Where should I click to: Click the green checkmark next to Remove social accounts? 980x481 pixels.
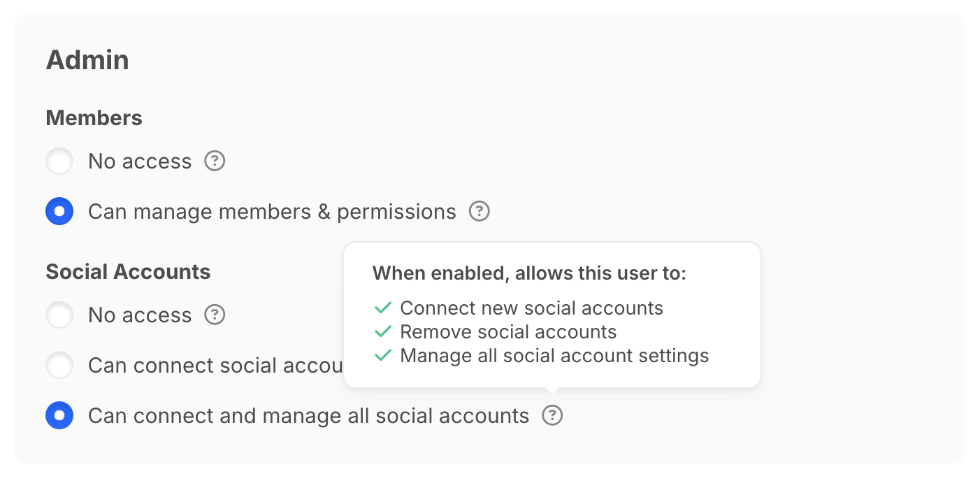[x=382, y=331]
